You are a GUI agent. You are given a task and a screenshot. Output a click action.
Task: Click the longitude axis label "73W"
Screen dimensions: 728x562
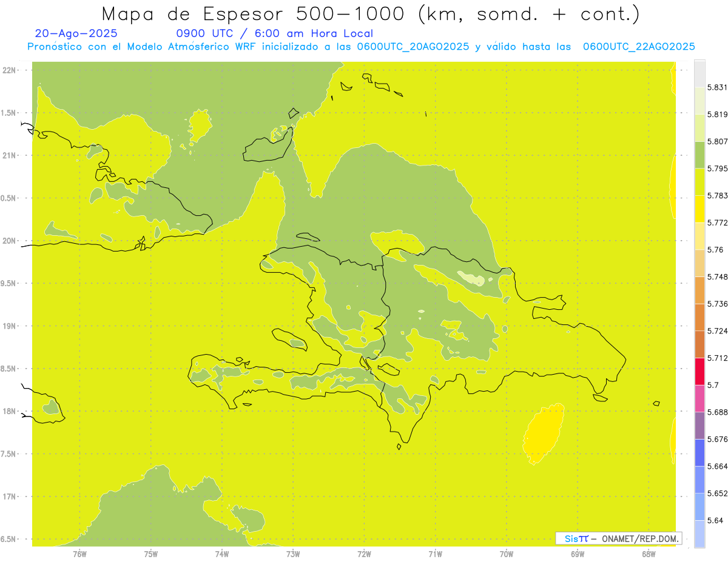(293, 554)
